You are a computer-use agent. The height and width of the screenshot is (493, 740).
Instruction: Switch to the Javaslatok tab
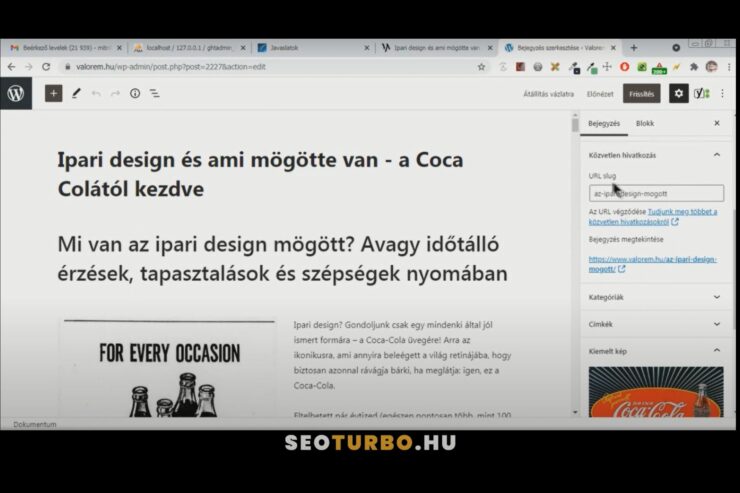[x=309, y=48]
